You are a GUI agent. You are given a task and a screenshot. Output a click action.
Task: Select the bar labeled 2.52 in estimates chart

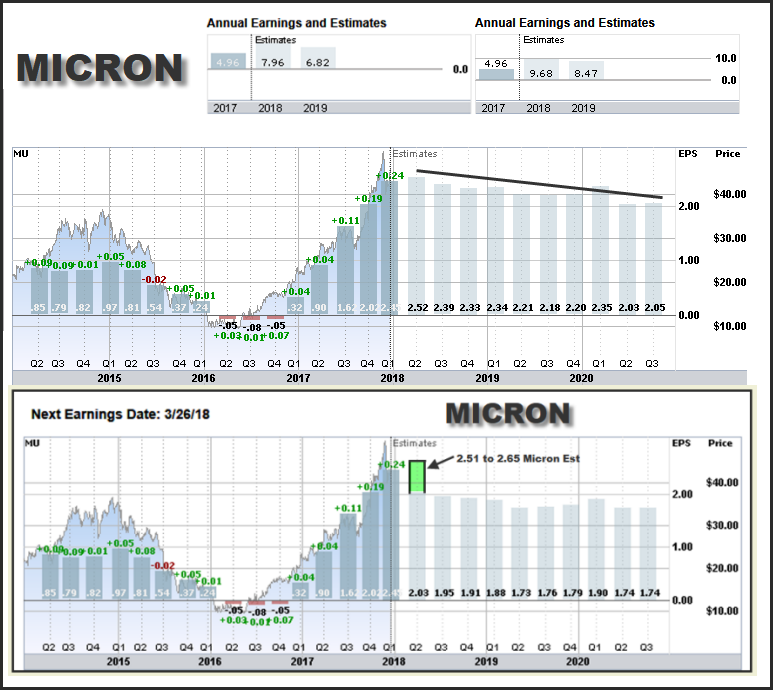417,245
